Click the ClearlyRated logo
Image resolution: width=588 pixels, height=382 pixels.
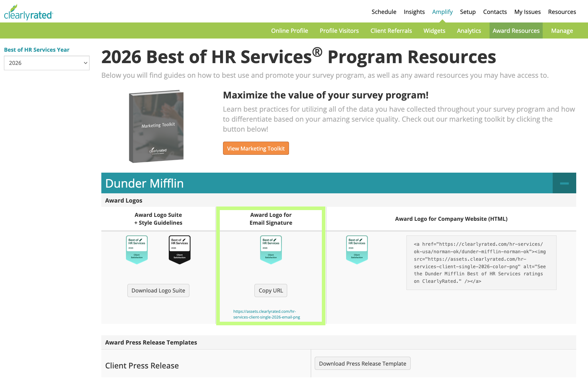(x=29, y=13)
